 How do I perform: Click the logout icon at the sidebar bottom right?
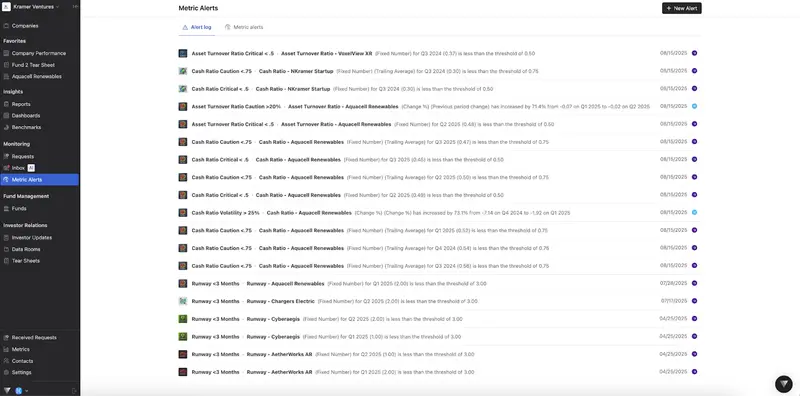tap(74, 391)
